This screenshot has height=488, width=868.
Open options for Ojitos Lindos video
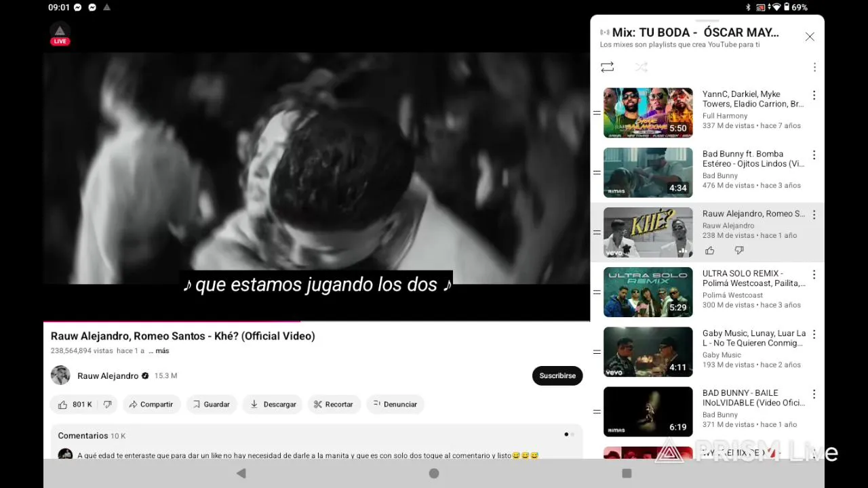(814, 155)
